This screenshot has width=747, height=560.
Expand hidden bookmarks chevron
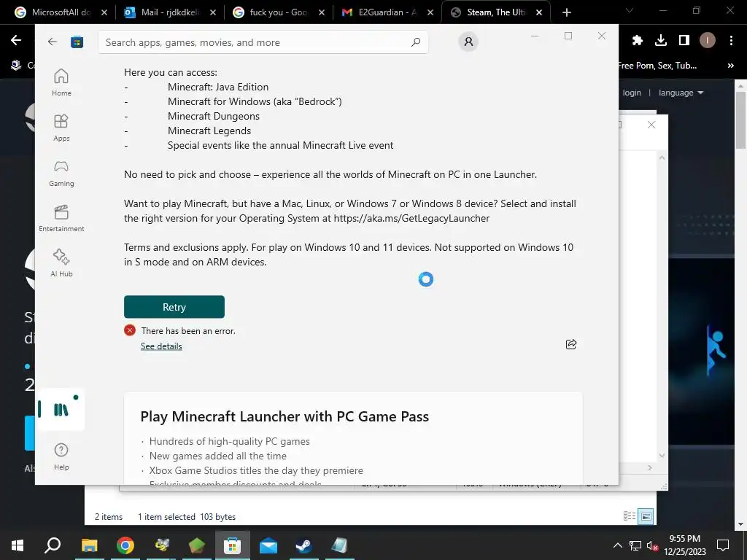pyautogui.click(x=731, y=66)
